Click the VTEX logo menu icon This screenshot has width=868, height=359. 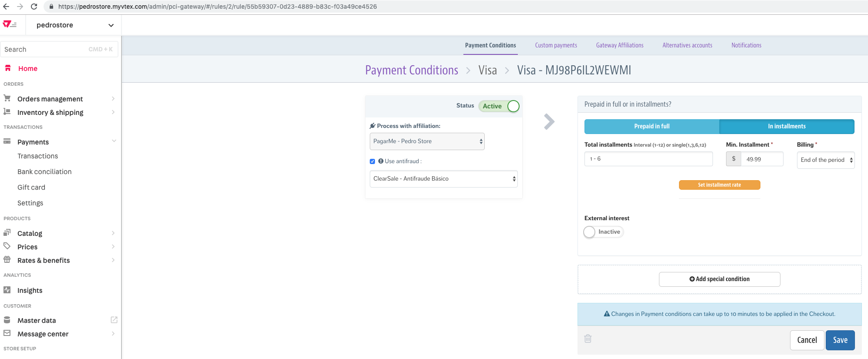pos(10,24)
